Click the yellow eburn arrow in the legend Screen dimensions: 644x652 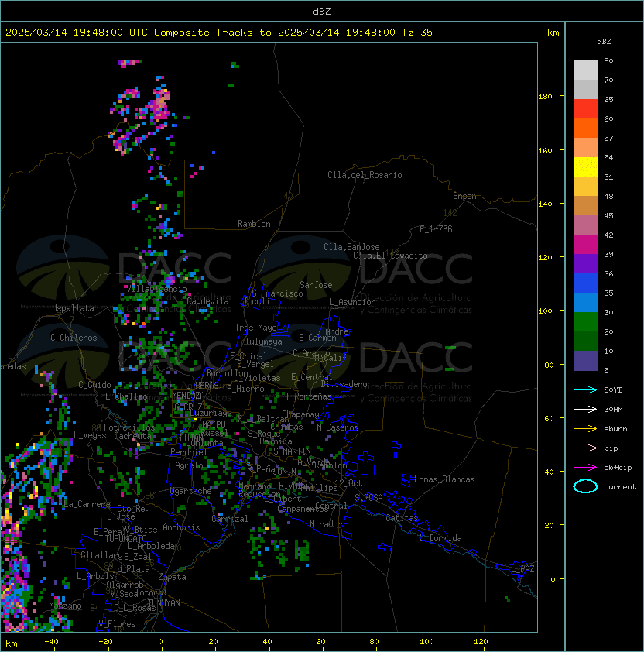tap(585, 429)
